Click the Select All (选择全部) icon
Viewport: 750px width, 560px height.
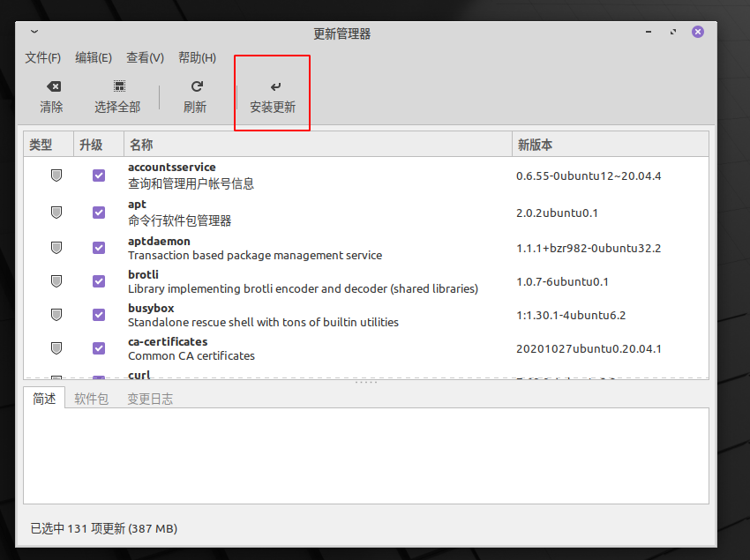point(118,86)
